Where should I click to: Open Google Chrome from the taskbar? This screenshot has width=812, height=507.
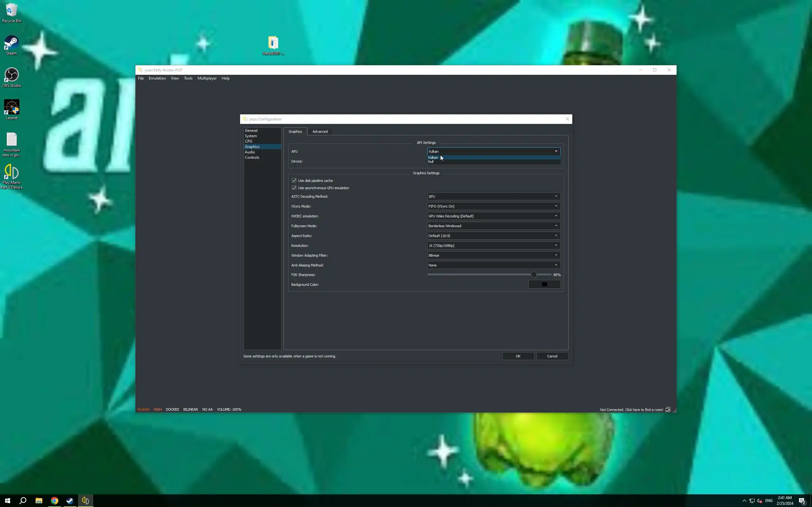click(54, 501)
